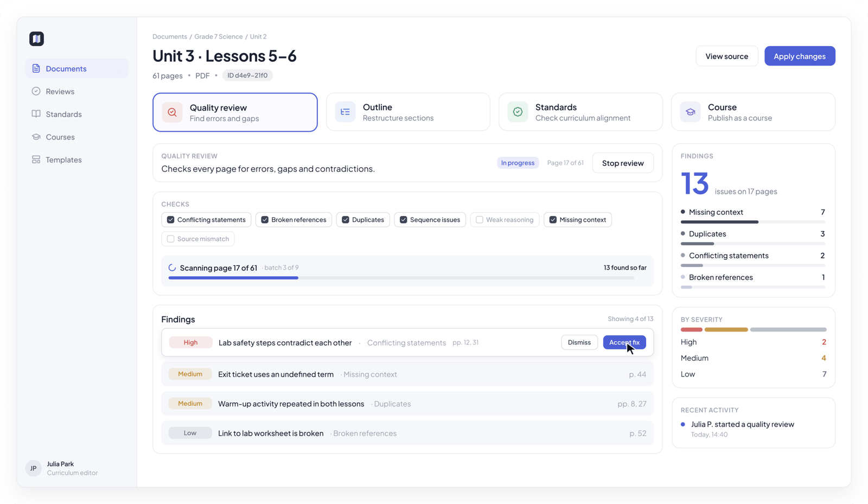Open the Exit ticket undefined term finding
Image resolution: width=868 pixels, height=504 pixels.
(407, 374)
